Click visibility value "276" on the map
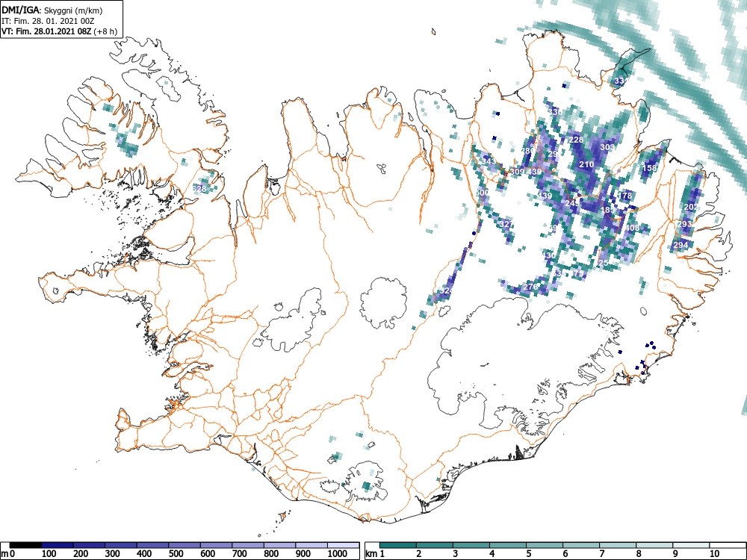The width and height of the screenshot is (747, 560). pyautogui.click(x=530, y=287)
